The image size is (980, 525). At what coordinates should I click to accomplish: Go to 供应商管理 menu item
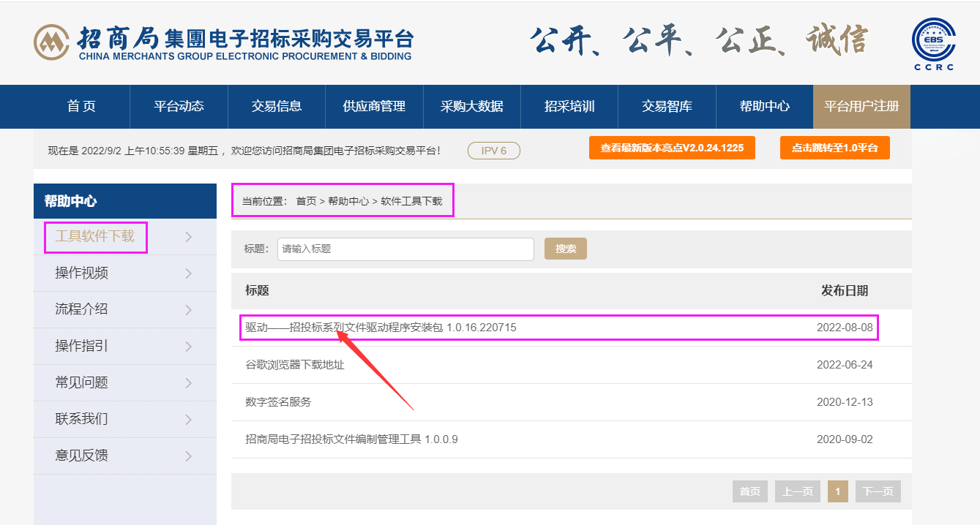pos(374,107)
